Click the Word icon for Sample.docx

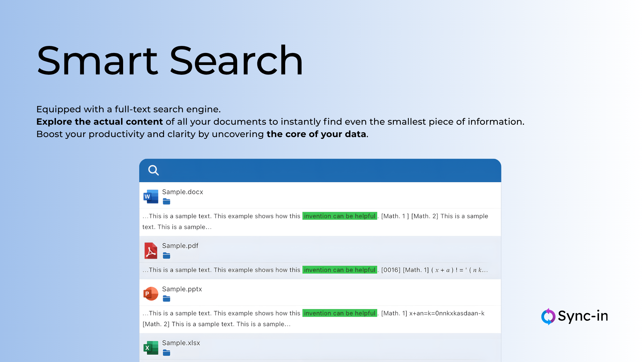[x=151, y=197]
